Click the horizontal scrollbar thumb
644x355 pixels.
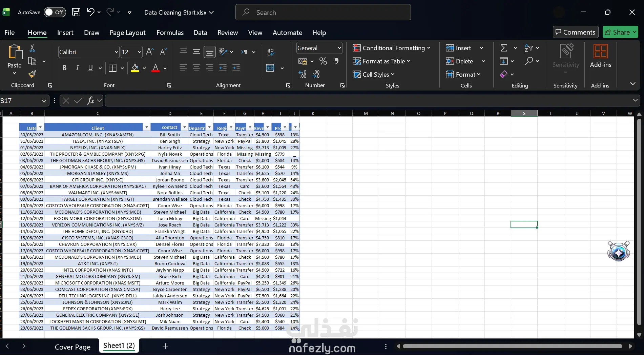[512, 346]
